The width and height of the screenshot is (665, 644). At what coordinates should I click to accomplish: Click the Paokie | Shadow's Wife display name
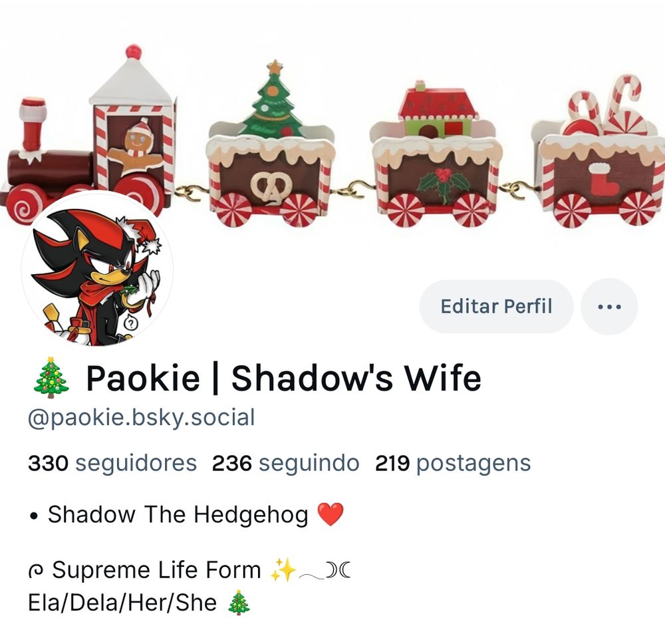click(284, 378)
